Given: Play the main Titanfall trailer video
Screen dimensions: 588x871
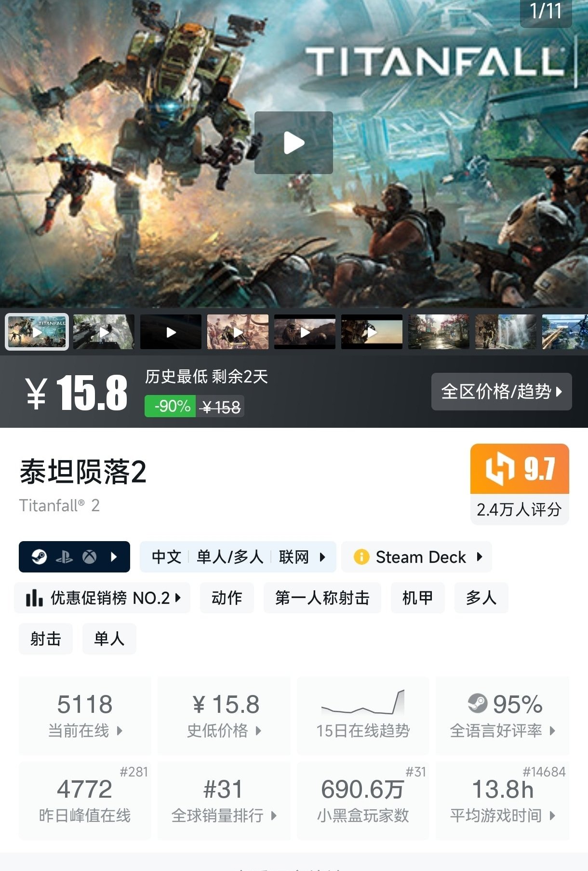Looking at the screenshot, I should 294,143.
